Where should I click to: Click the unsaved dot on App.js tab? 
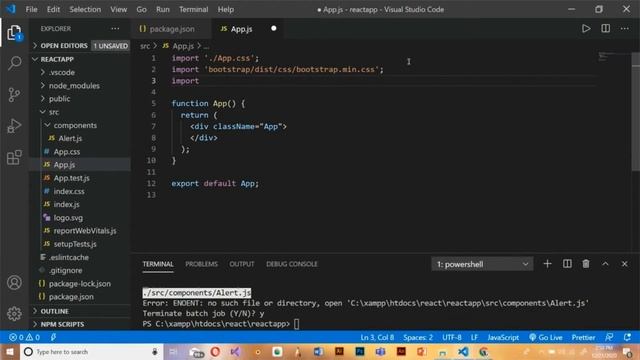tap(273, 29)
